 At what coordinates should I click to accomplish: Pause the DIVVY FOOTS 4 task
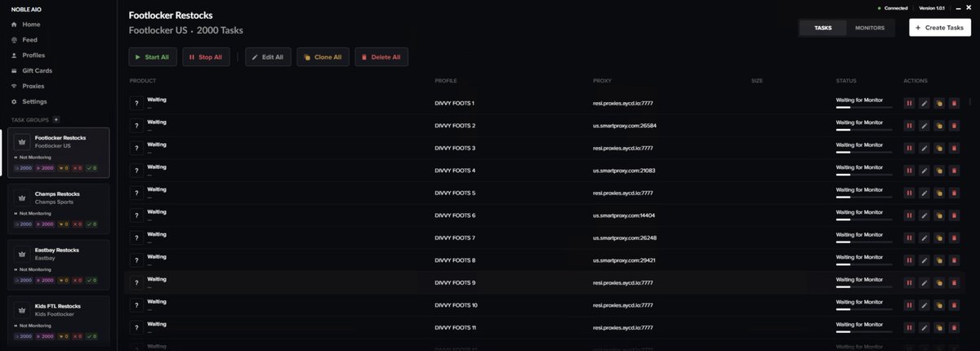(x=909, y=171)
